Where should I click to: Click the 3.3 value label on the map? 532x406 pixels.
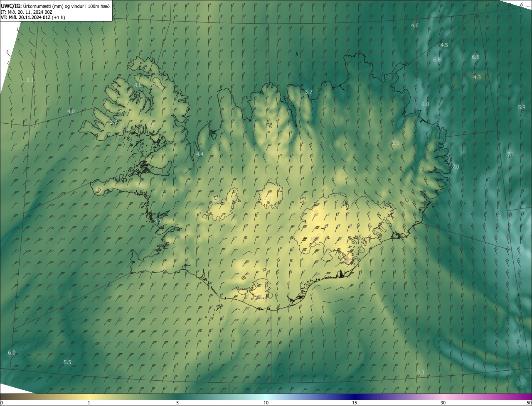[420, 373]
